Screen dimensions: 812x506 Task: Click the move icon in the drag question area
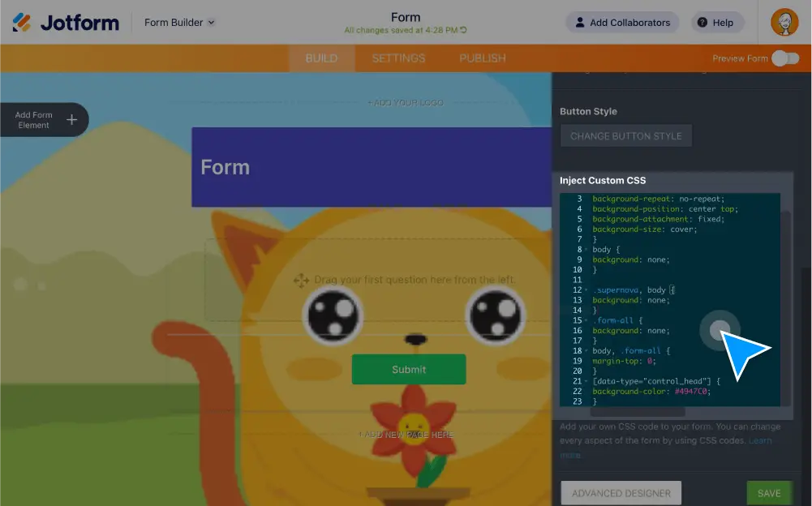pos(302,280)
